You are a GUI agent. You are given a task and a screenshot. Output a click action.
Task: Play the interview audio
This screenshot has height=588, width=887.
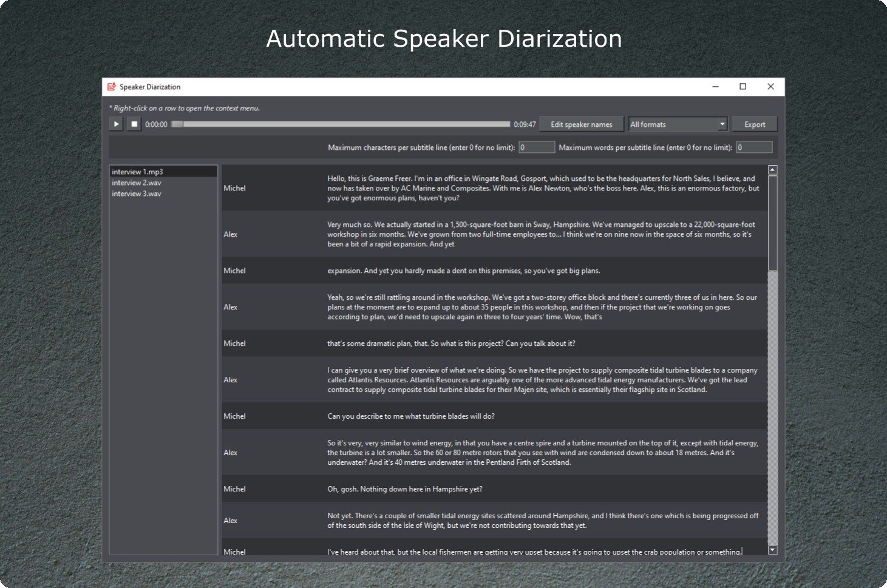(116, 124)
